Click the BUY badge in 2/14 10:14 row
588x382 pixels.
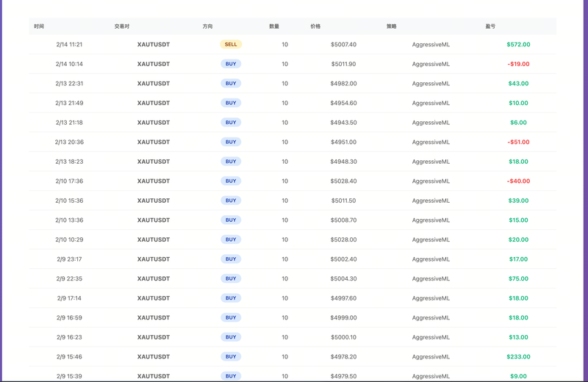[231, 64]
